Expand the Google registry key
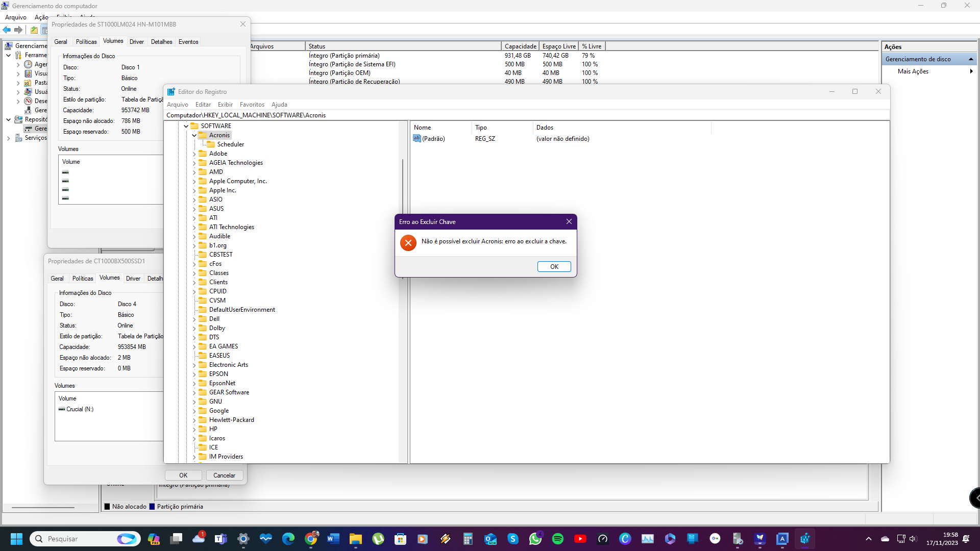 [194, 411]
